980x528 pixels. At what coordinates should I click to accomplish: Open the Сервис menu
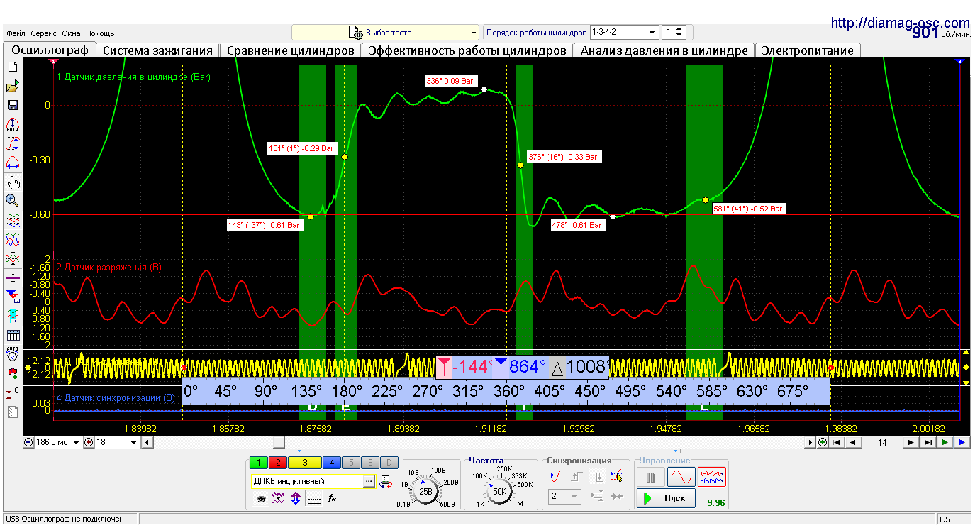coord(43,33)
